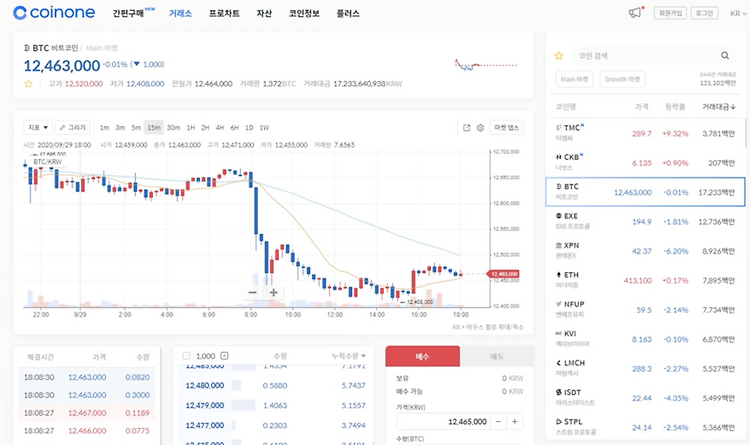Zoom in chart with plus button
This screenshot has height=445, width=750.
(274, 292)
